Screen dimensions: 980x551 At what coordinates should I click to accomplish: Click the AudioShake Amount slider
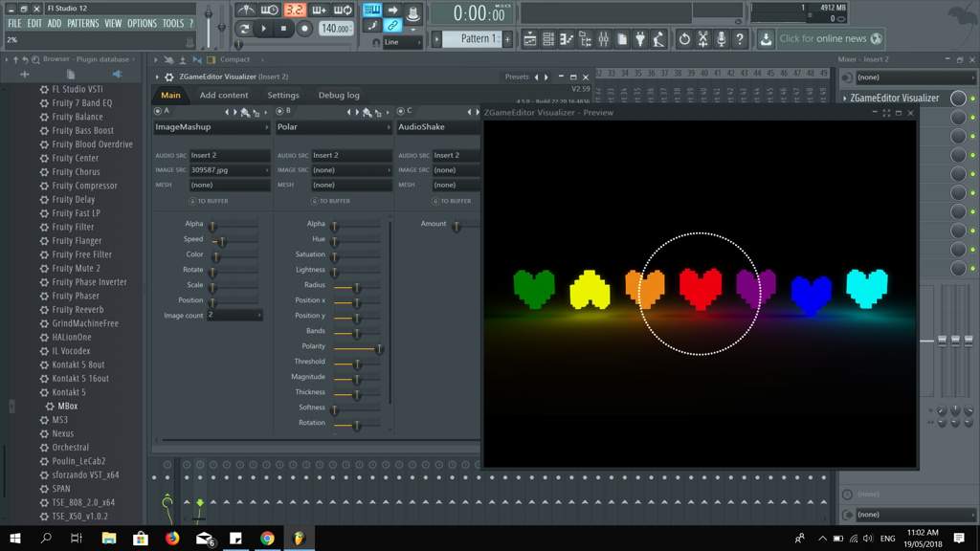point(464,225)
